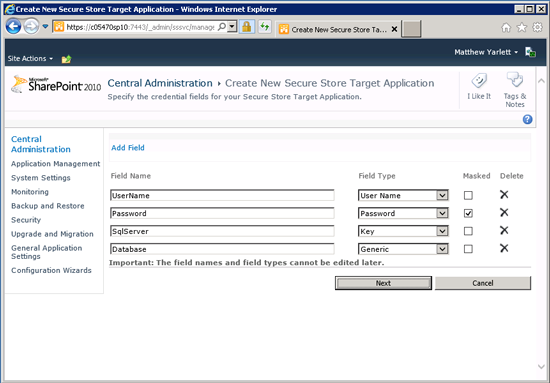Toggle Masked checkbox for UserName row
550x383 pixels.
pos(468,195)
